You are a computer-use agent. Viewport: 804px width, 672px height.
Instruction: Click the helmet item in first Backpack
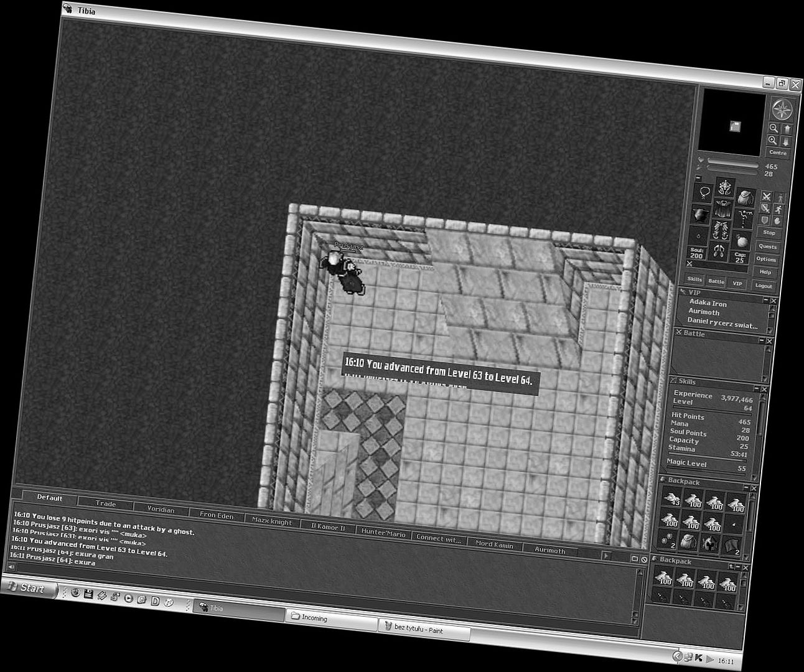(x=710, y=544)
